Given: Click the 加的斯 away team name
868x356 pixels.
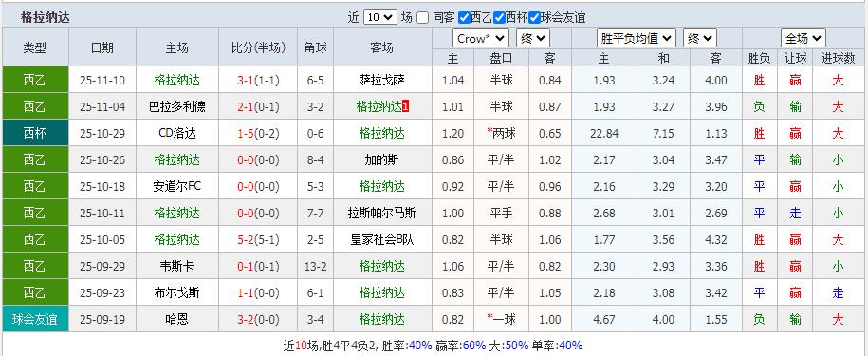Looking at the screenshot, I should point(382,160).
